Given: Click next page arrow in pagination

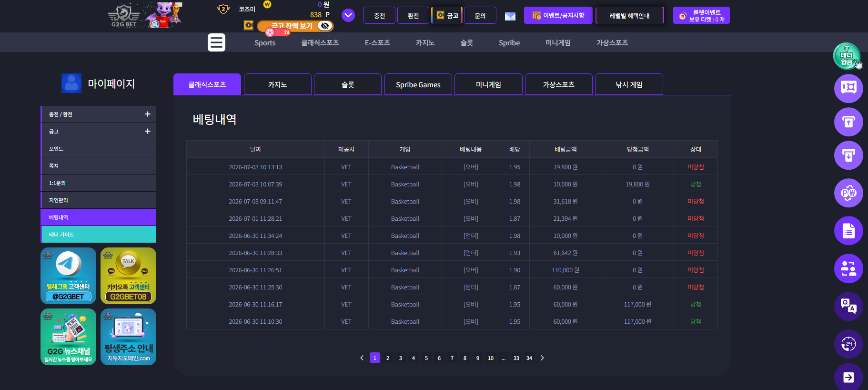Looking at the screenshot, I should [x=542, y=358].
